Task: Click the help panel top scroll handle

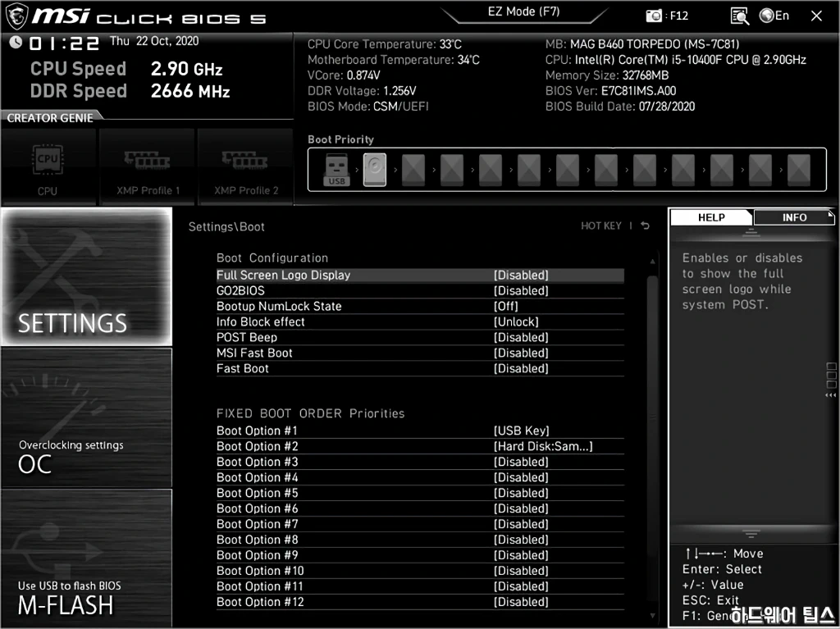Action: point(751,233)
